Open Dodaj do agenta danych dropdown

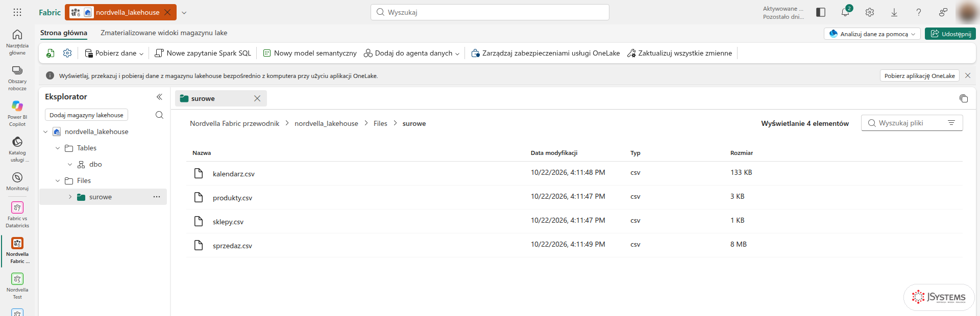(411, 53)
